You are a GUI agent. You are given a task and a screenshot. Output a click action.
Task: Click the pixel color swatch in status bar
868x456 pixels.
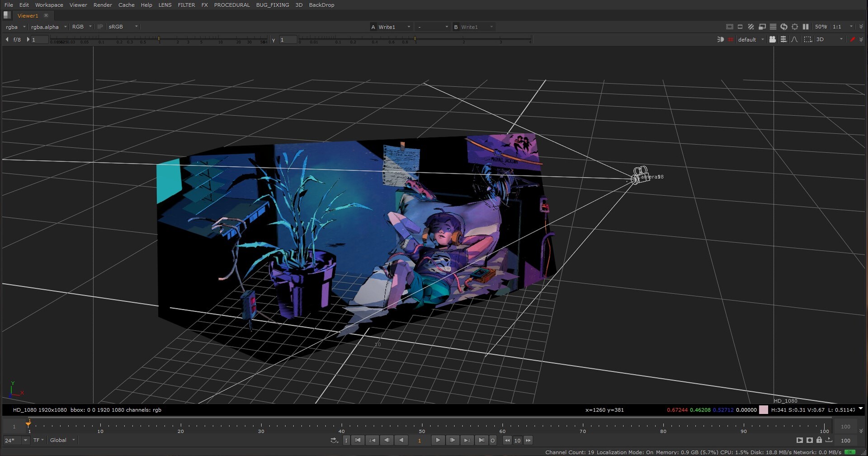764,410
